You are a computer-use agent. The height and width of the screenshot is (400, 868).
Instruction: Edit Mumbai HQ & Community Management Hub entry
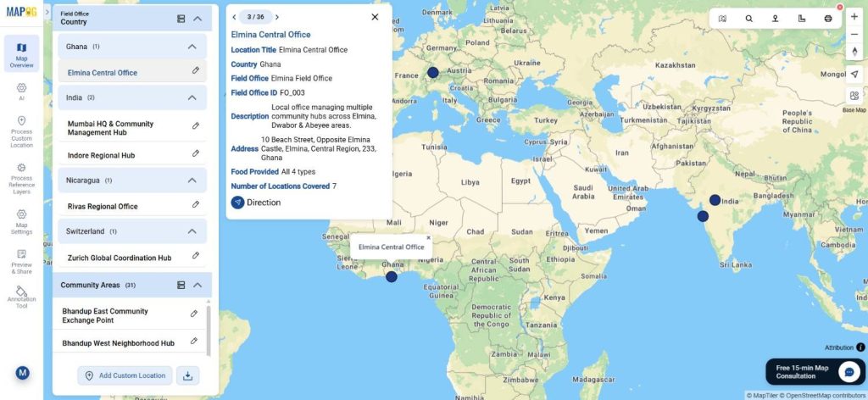(196, 125)
